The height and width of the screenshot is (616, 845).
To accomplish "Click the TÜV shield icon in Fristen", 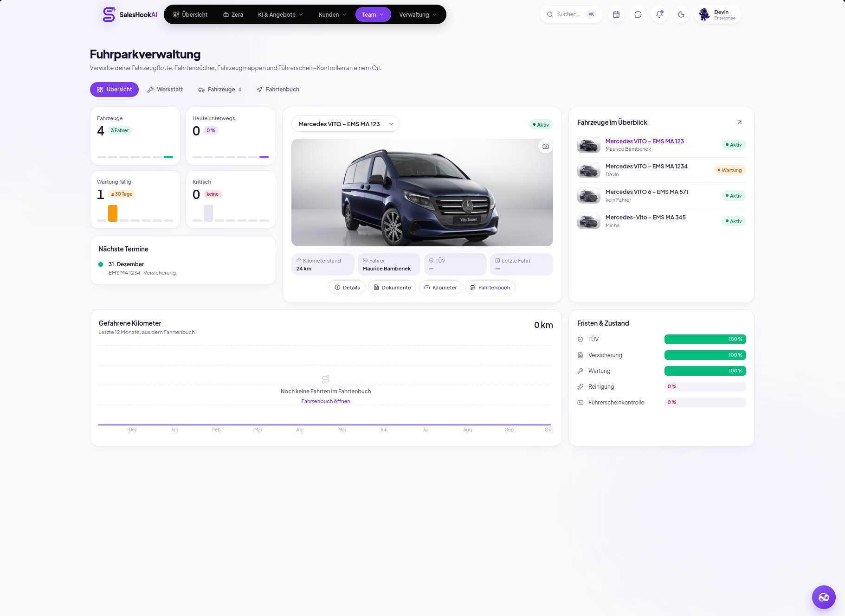I will pos(580,340).
